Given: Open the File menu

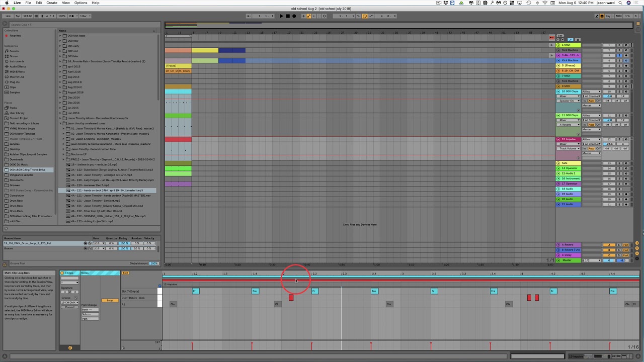Looking at the screenshot, I should [28, 3].
